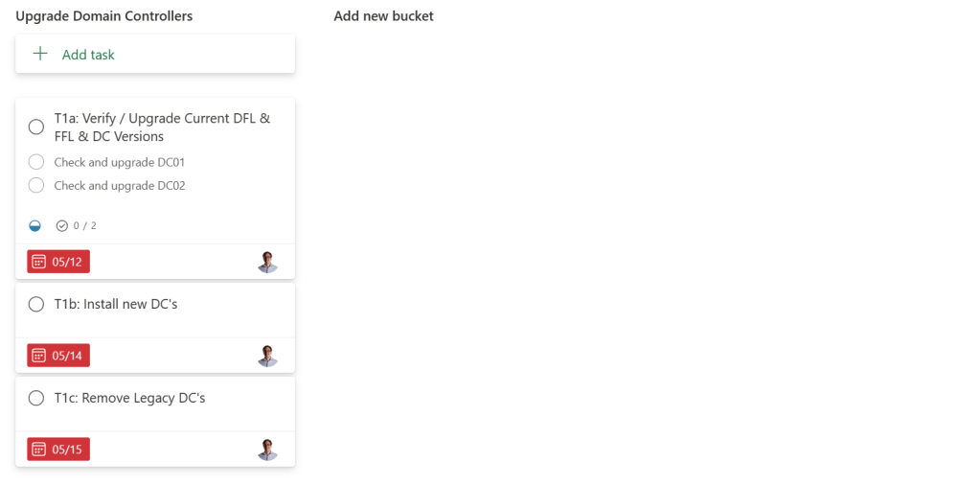Image resolution: width=980 pixels, height=486 pixels.
Task: Click the Upgrade Domain Controllers bucket title
Action: click(x=103, y=16)
